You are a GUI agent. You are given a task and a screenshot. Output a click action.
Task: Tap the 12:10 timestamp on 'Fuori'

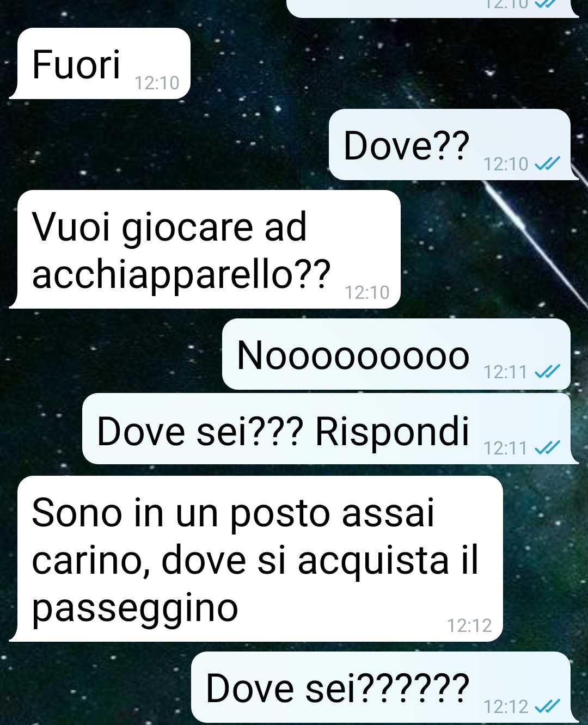tap(157, 83)
